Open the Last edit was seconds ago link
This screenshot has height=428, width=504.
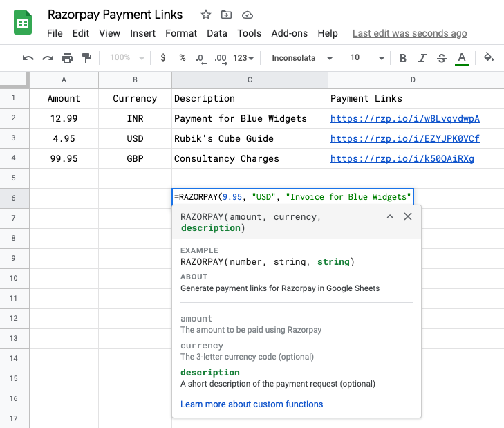(409, 33)
